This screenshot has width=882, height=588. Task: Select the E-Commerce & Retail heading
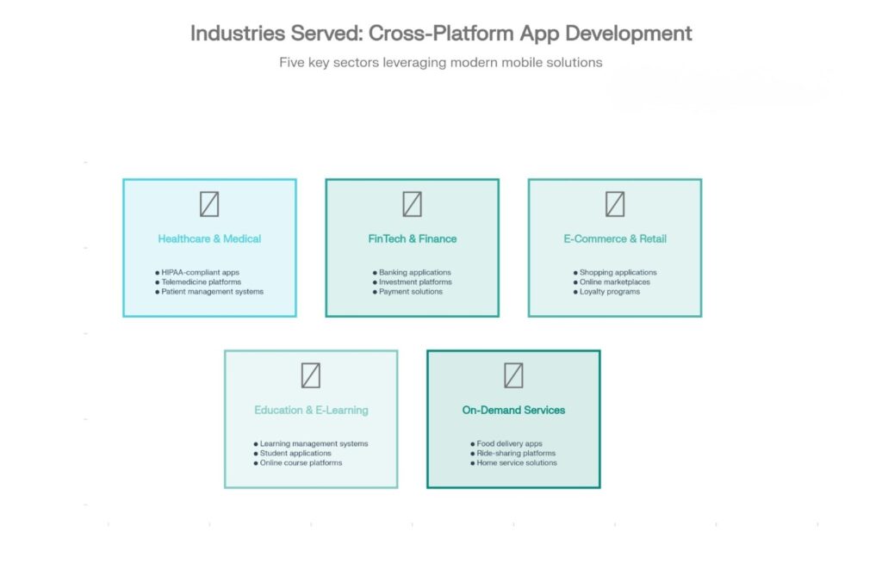[615, 238]
